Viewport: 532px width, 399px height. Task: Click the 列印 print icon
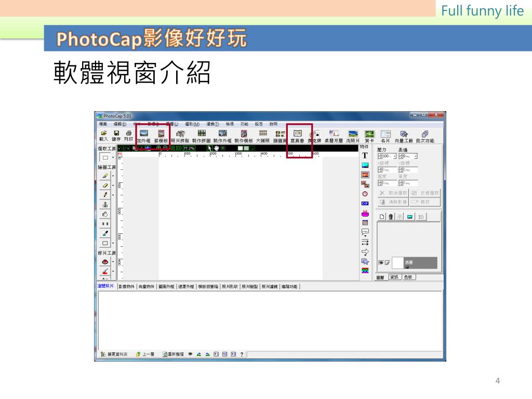click(129, 136)
